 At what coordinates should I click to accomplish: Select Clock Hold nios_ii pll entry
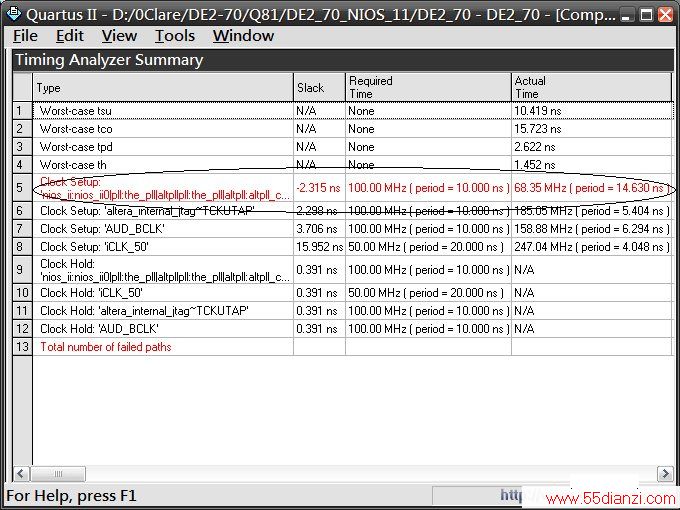pos(163,270)
